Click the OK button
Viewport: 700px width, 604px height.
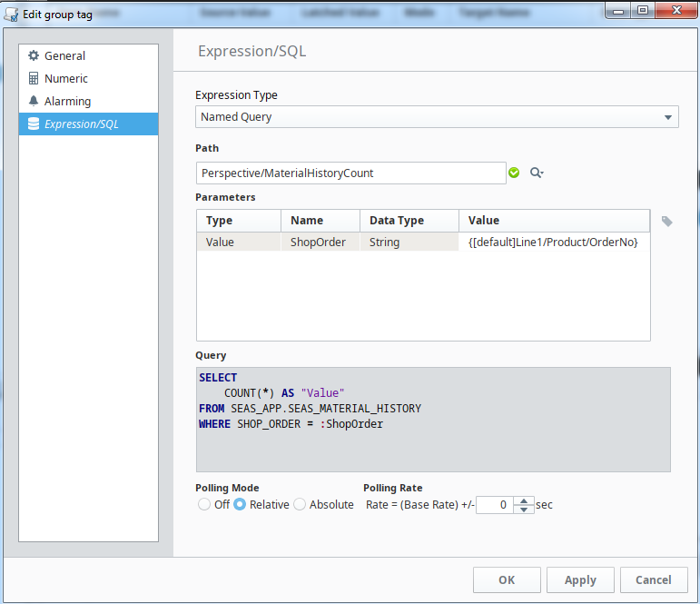pyautogui.click(x=507, y=579)
